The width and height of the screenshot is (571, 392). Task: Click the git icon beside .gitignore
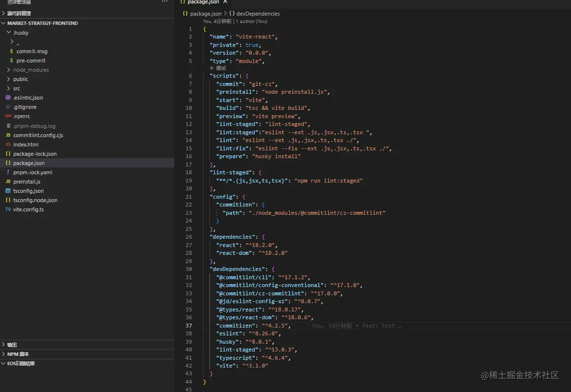point(8,107)
